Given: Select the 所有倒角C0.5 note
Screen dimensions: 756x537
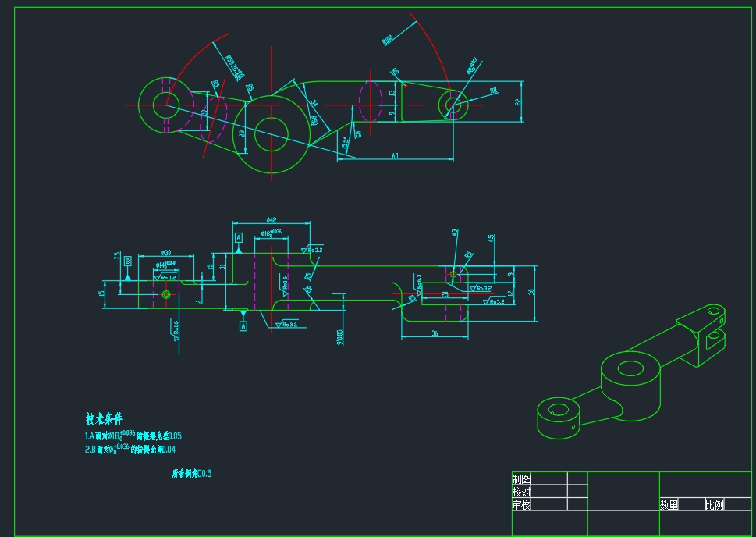Looking at the screenshot, I should pos(191,474).
